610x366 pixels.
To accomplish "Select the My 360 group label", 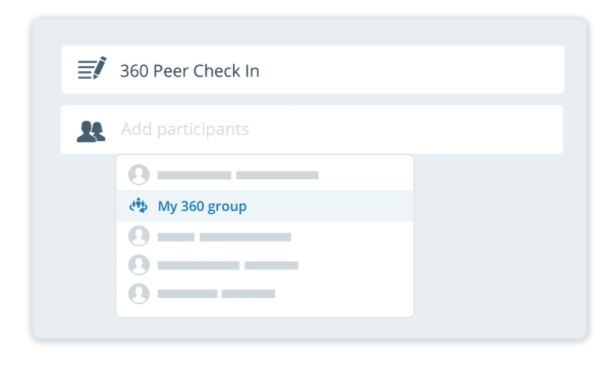I will click(x=202, y=206).
